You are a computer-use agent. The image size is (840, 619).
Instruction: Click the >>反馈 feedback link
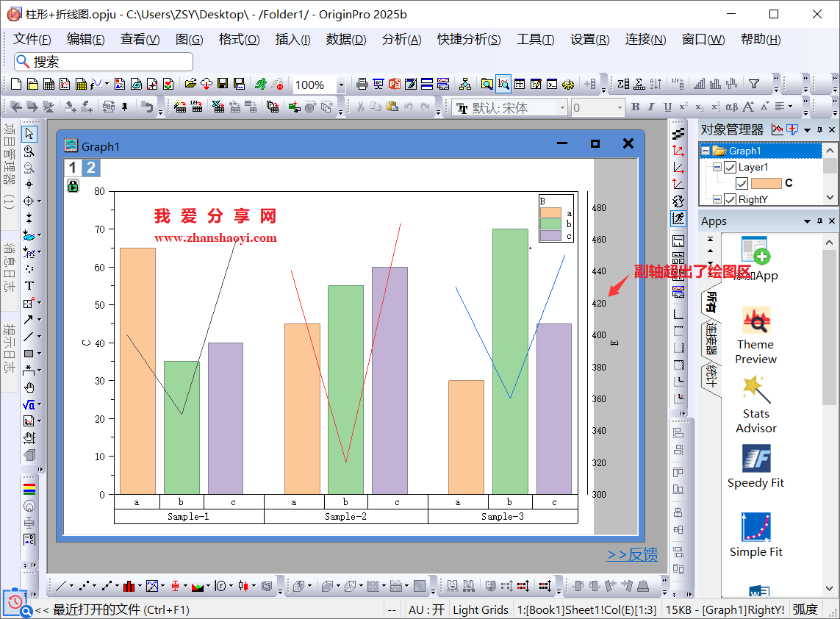(x=632, y=555)
